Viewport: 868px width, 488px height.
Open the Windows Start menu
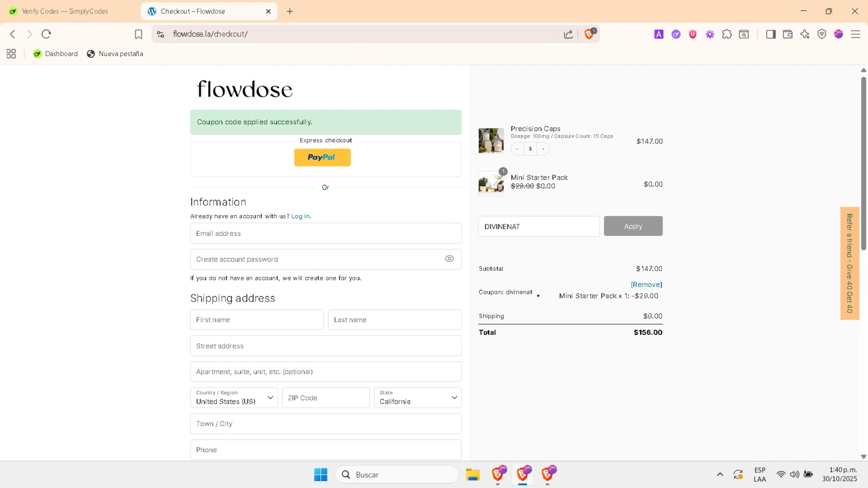click(321, 475)
